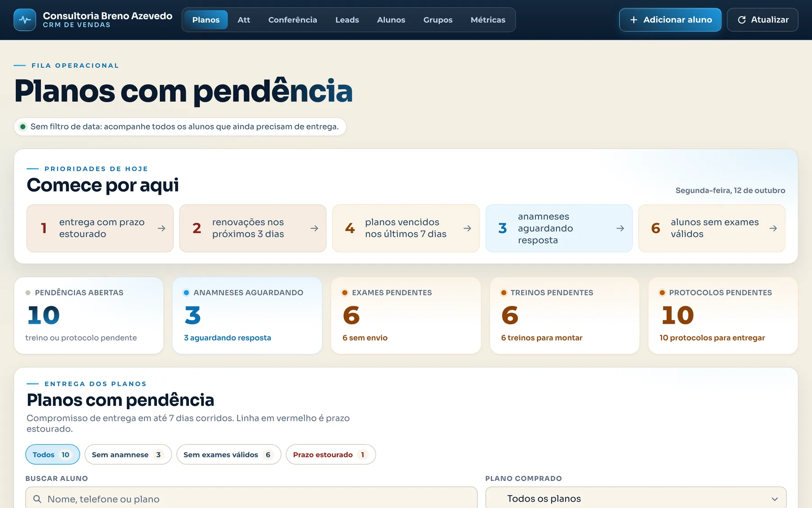
Task: Click the Protocolos pendentes stat card
Action: 723,316
